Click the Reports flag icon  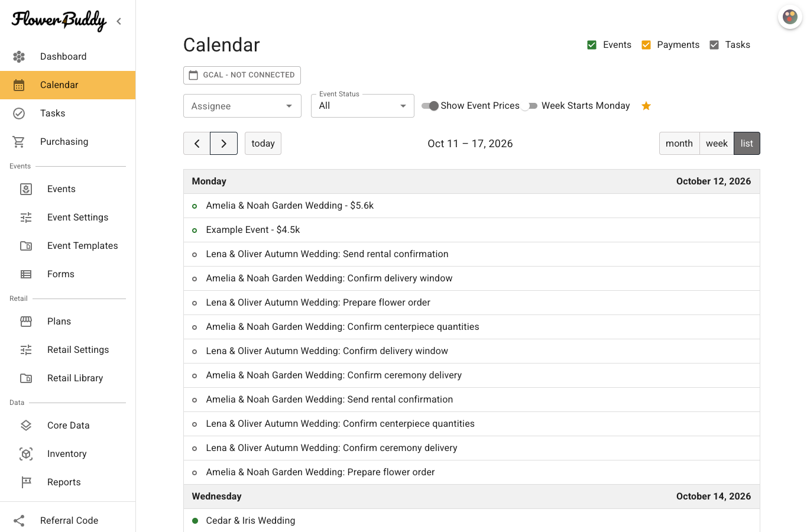pos(26,482)
